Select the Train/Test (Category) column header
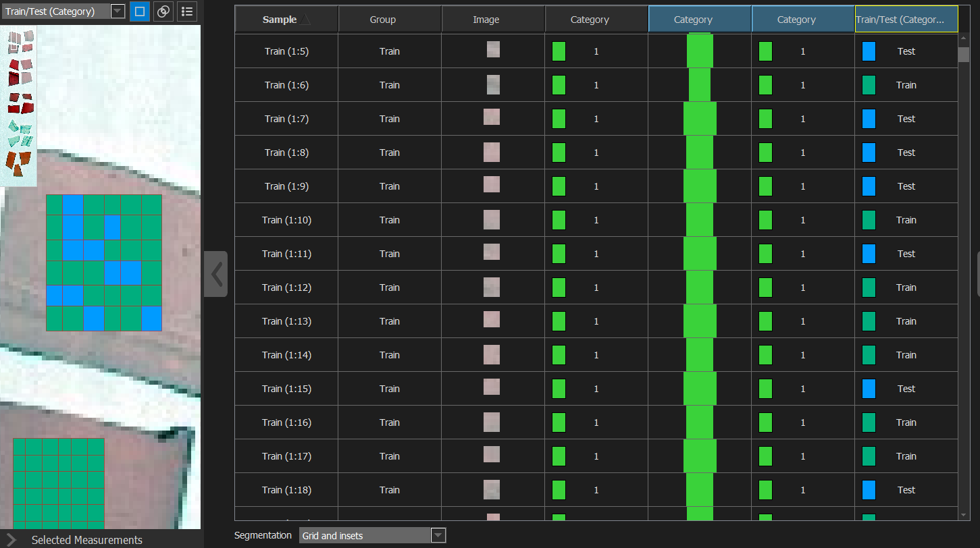This screenshot has height=548, width=980. pos(906,20)
